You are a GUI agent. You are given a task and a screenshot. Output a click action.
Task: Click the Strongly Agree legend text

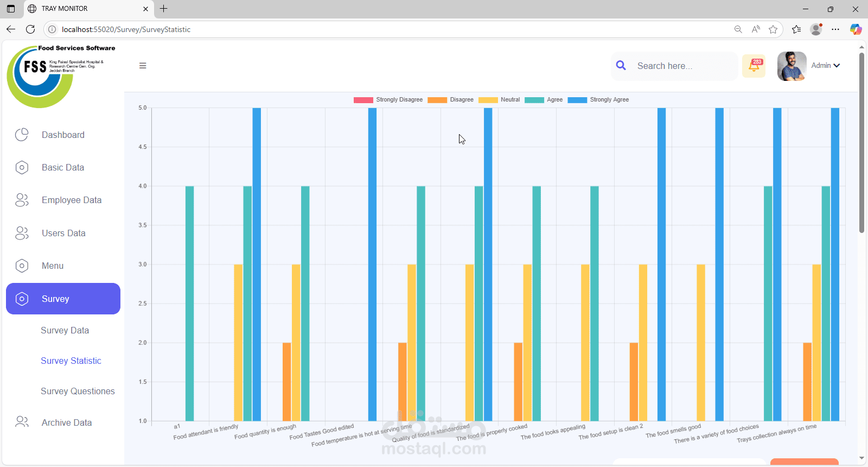point(609,100)
